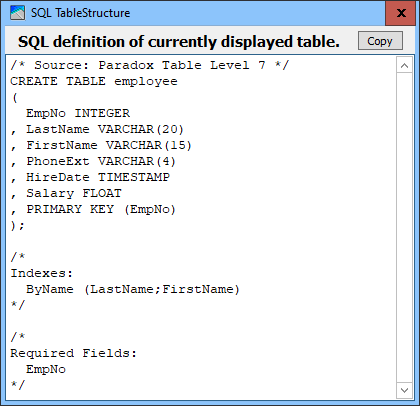Click the 'Required Fields:' heading text
Screen dimensions: 420x406
click(74, 353)
